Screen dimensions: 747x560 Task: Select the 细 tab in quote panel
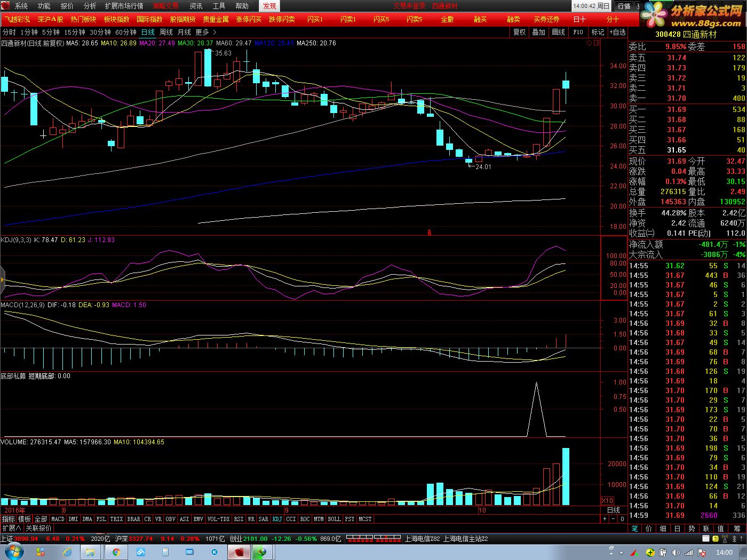(663, 529)
